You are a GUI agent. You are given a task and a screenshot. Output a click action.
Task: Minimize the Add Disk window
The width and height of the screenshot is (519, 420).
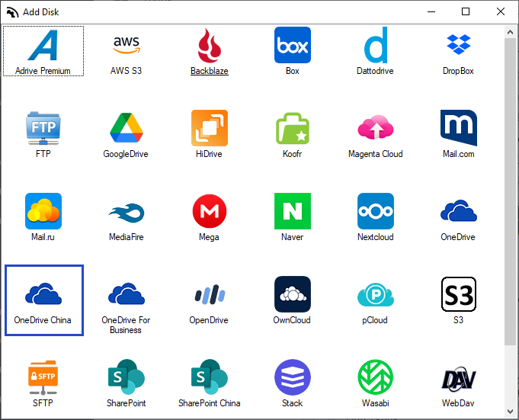[x=431, y=11]
